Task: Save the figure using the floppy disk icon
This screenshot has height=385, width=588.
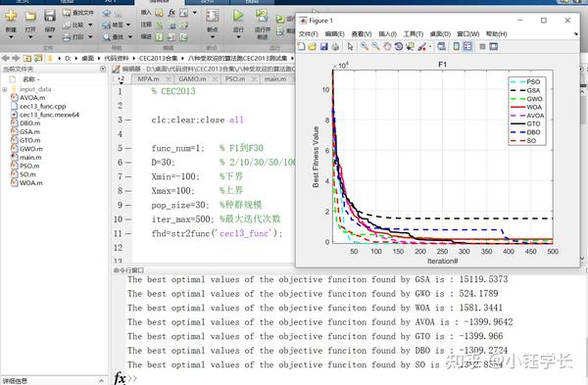Action: click(x=324, y=46)
